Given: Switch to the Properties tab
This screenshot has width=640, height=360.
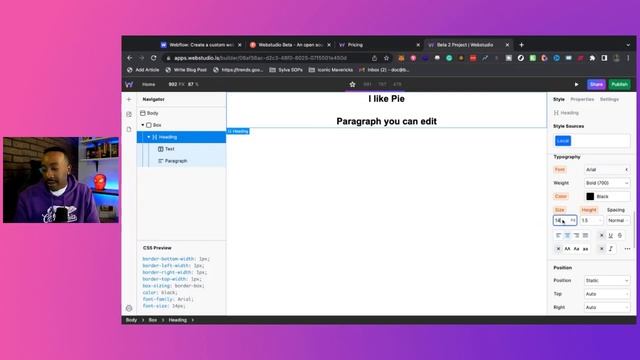Looking at the screenshot, I should tap(582, 99).
